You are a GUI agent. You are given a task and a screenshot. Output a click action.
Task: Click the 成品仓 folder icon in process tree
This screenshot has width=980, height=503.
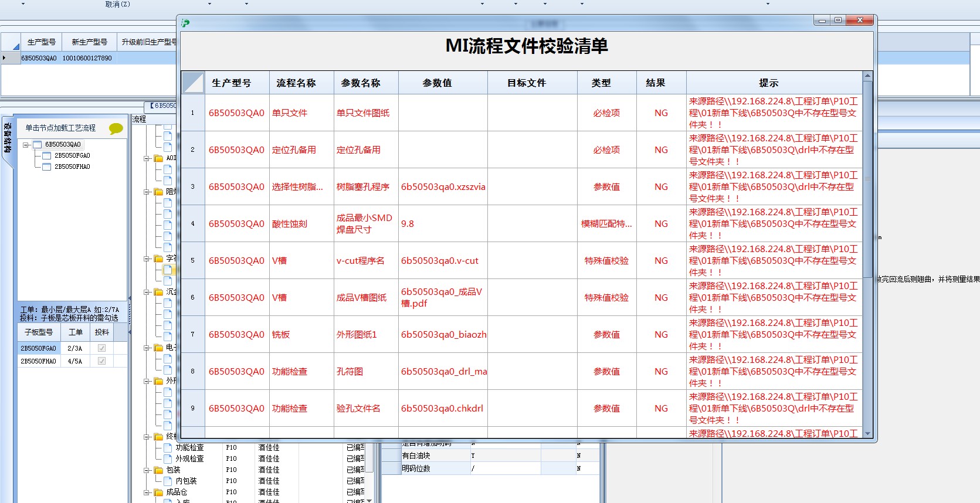[158, 492]
